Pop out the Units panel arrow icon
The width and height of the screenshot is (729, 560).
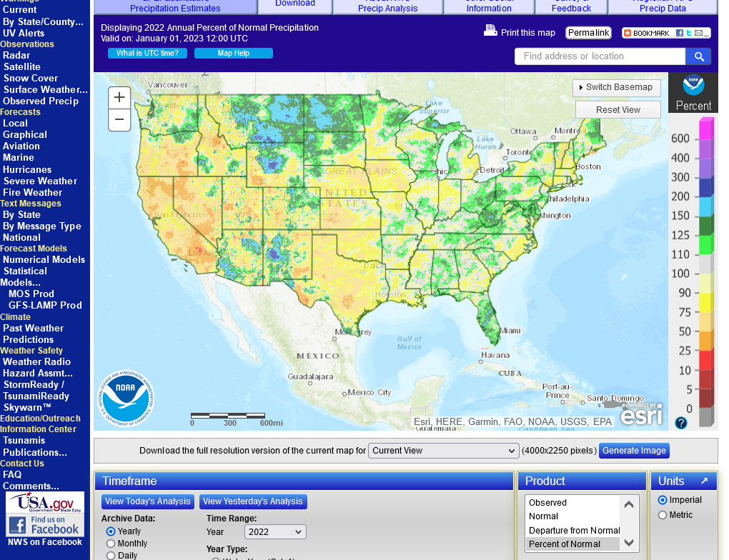click(x=705, y=481)
